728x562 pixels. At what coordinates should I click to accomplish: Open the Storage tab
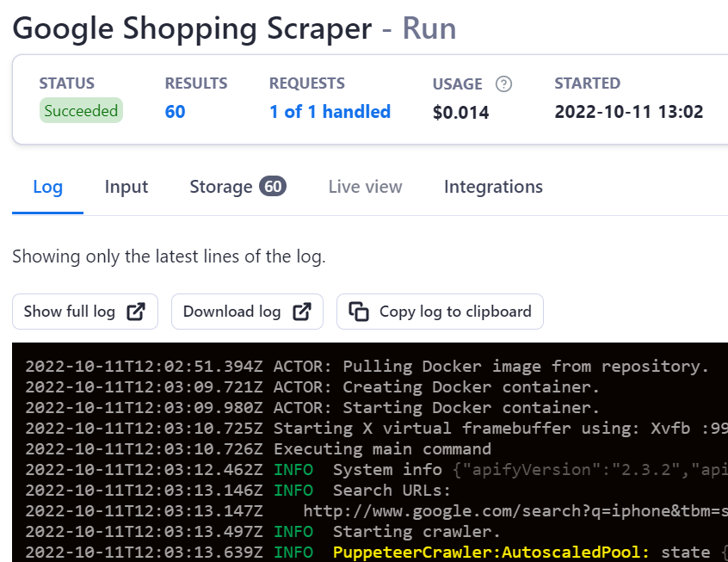pyautogui.click(x=223, y=186)
